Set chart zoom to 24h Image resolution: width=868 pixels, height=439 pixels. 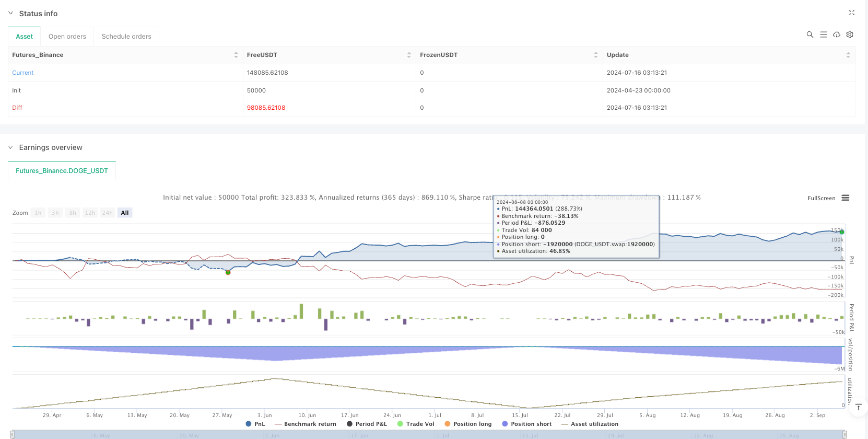pyautogui.click(x=108, y=213)
